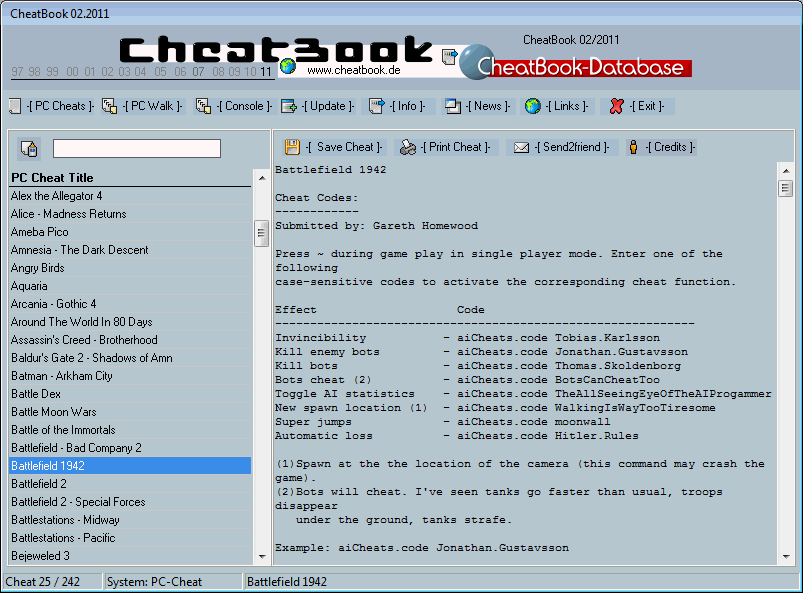Click the Links globe icon
The image size is (803, 593).
coord(533,107)
